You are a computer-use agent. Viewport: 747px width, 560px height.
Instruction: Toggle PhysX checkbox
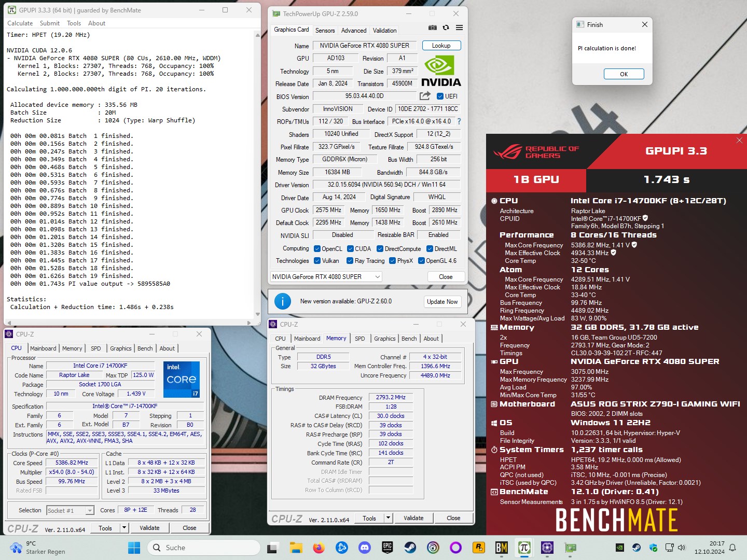tap(392, 261)
